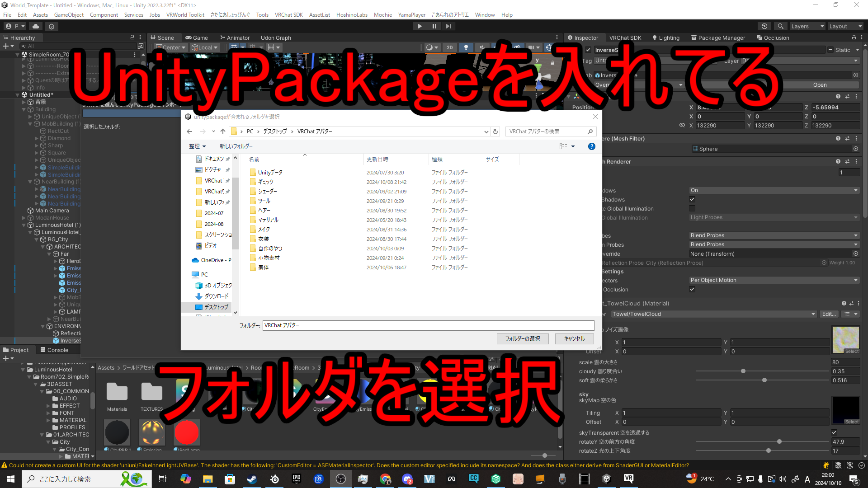Switch Scene view to 2D mode

coord(449,47)
